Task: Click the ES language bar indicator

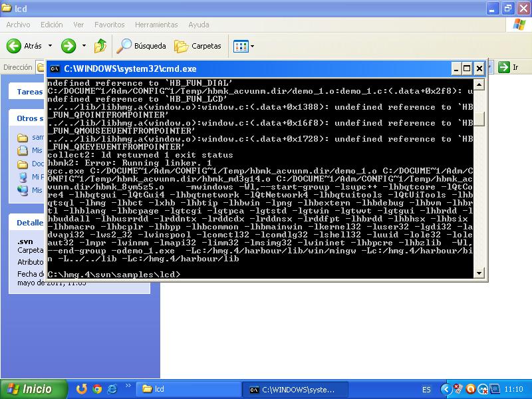Action: (426, 390)
